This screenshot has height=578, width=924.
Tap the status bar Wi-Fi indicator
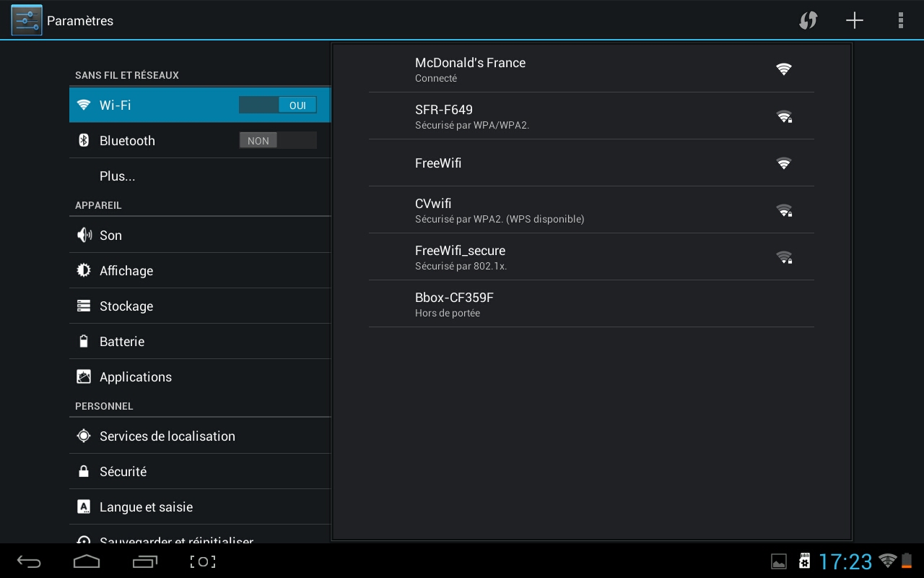click(x=888, y=561)
